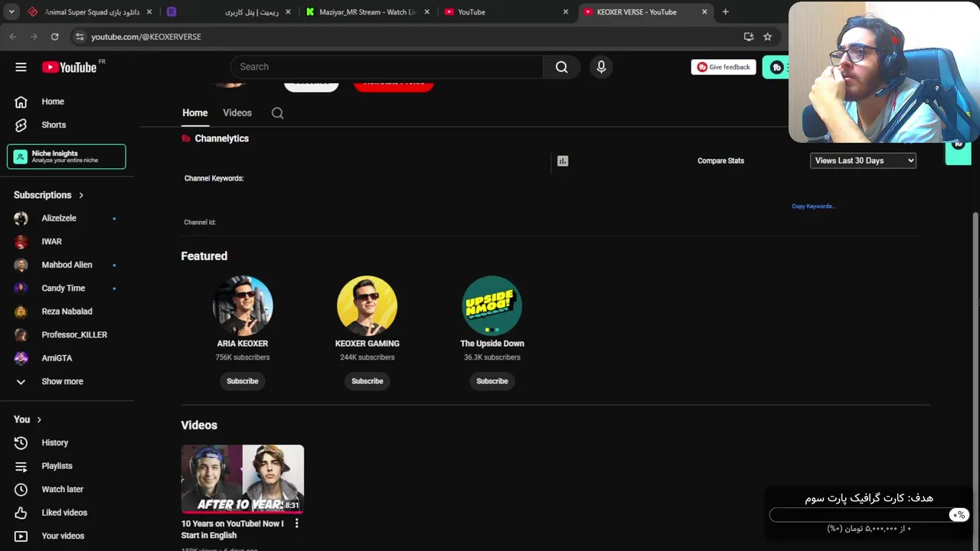
Task: Subscribe to The Upside Down channel
Action: tap(492, 381)
